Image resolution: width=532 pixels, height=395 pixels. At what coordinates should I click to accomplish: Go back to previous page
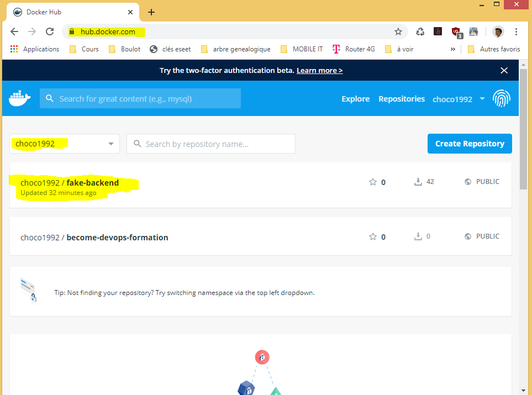click(14, 31)
